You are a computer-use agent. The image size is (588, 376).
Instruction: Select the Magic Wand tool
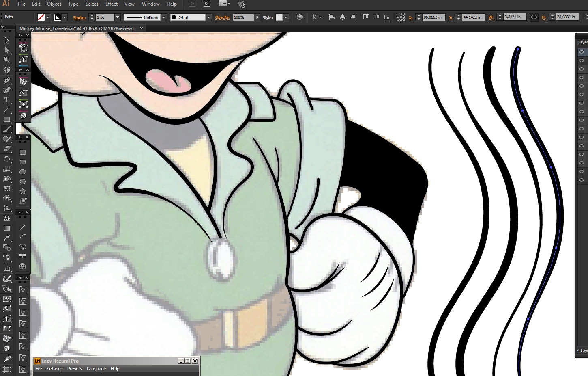tap(7, 60)
